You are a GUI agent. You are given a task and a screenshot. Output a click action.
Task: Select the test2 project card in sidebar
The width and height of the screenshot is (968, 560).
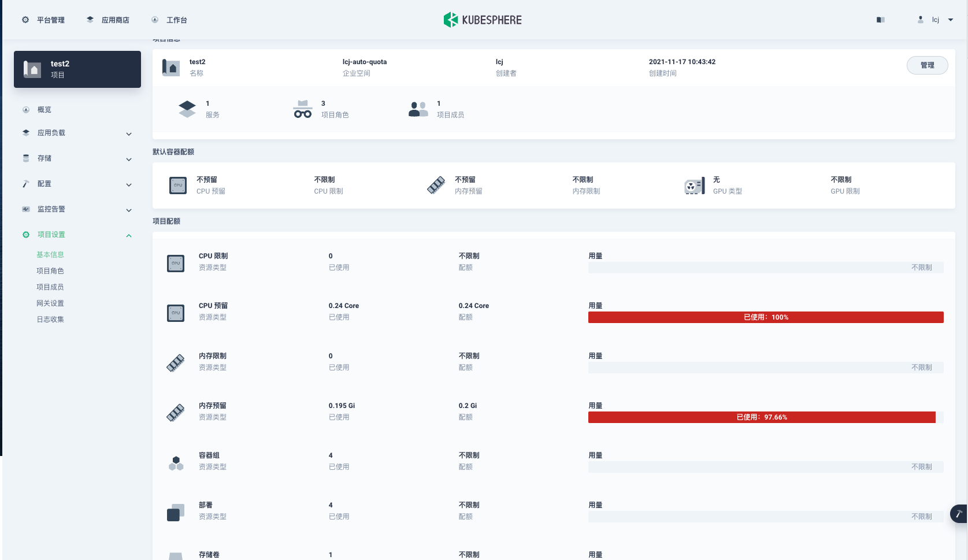(77, 69)
